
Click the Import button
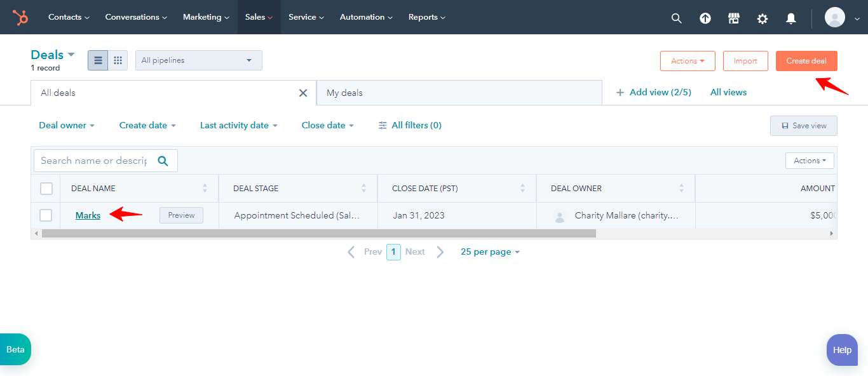[x=745, y=61]
